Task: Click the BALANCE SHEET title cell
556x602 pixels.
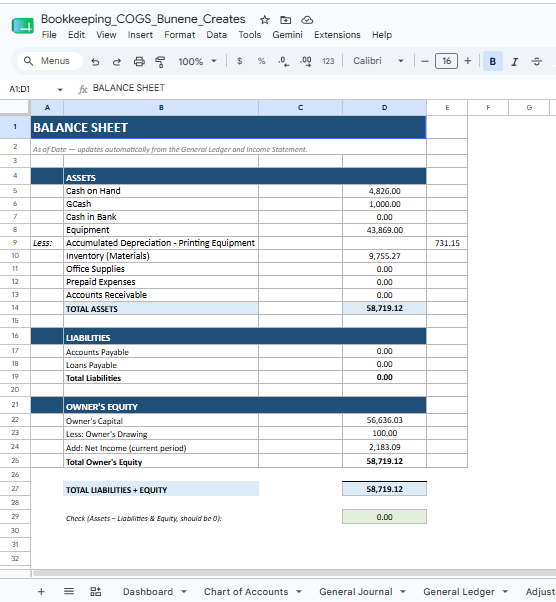Action: pyautogui.click(x=228, y=127)
